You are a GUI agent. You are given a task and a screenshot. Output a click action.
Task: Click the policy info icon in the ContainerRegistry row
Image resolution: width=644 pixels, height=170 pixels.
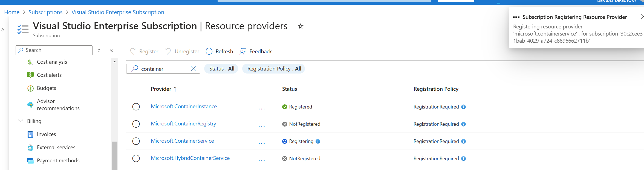coord(463,124)
